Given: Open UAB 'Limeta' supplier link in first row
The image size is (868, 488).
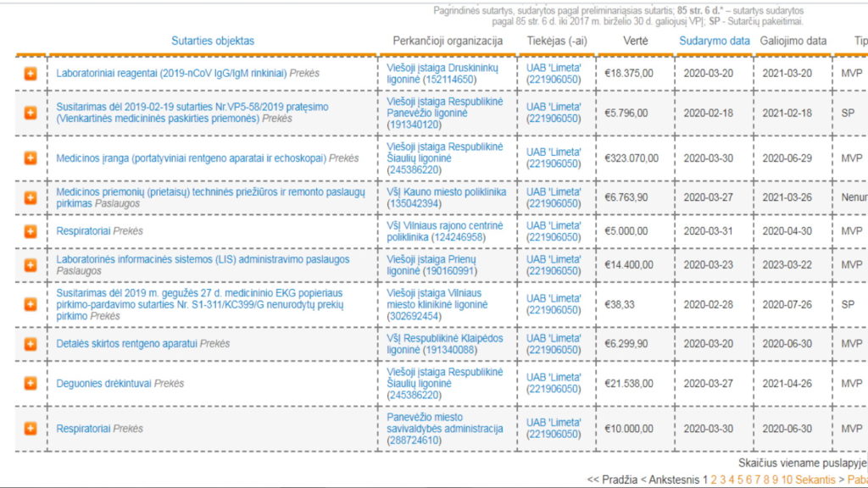Looking at the screenshot, I should [554, 68].
